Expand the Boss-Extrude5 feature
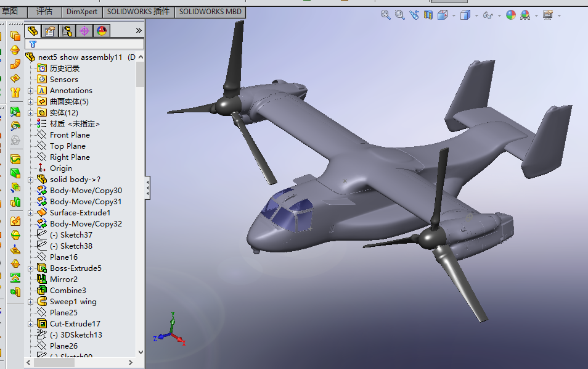Screen dimensions: 588x369 (31, 268)
